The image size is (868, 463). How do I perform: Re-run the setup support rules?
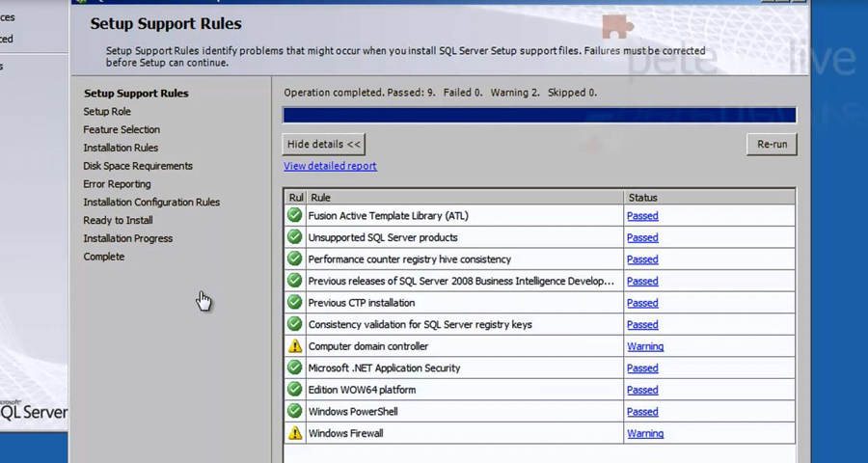point(772,145)
